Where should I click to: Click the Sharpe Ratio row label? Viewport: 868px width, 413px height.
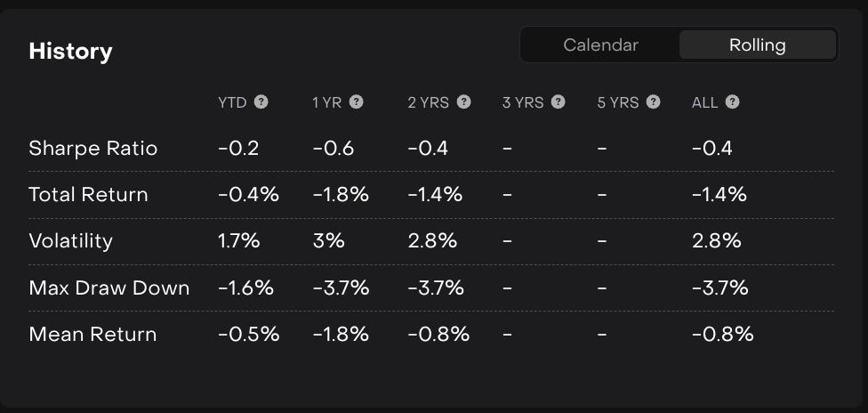tap(92, 149)
